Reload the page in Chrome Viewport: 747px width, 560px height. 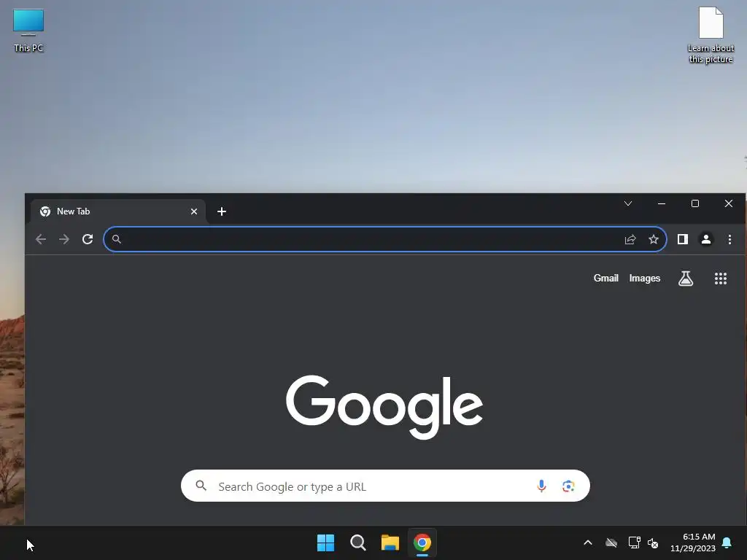coord(88,239)
